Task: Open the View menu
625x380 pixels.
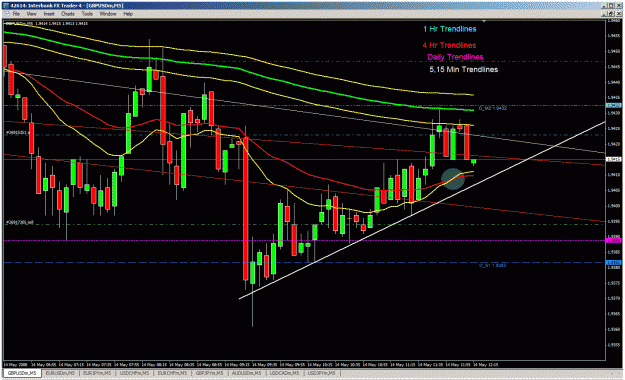Action: coord(31,14)
